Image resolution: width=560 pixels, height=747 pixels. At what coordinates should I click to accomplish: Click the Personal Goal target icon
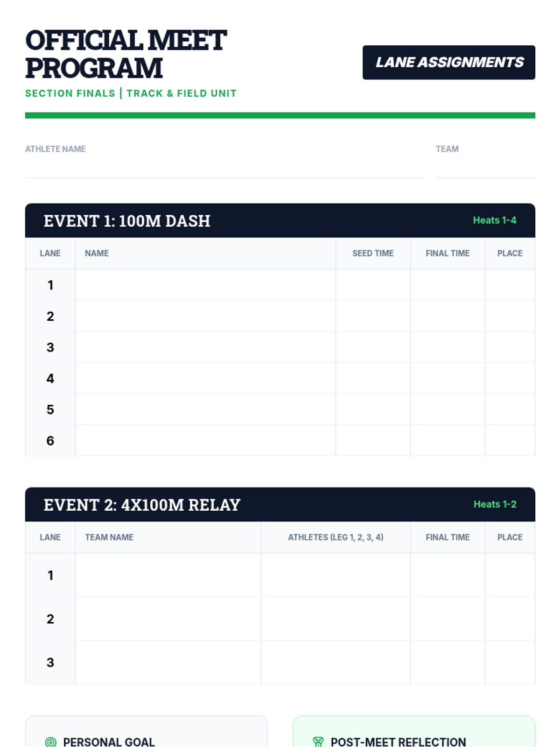pyautogui.click(x=50, y=742)
